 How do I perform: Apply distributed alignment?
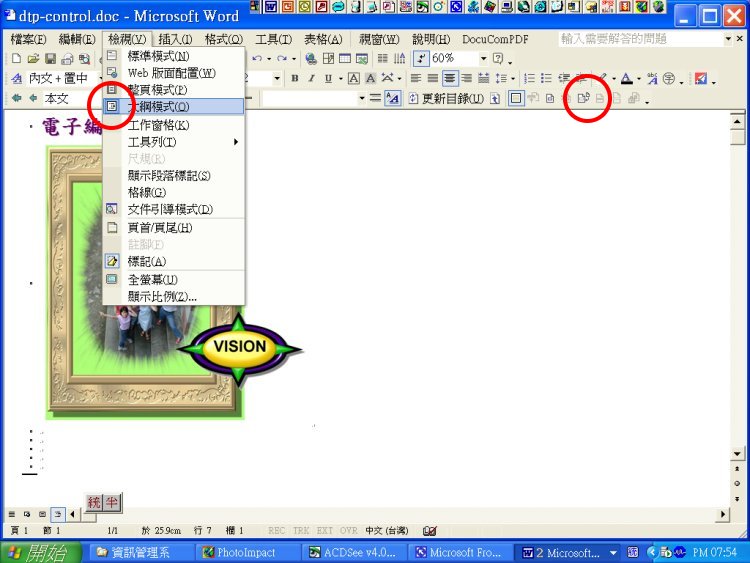(484, 78)
